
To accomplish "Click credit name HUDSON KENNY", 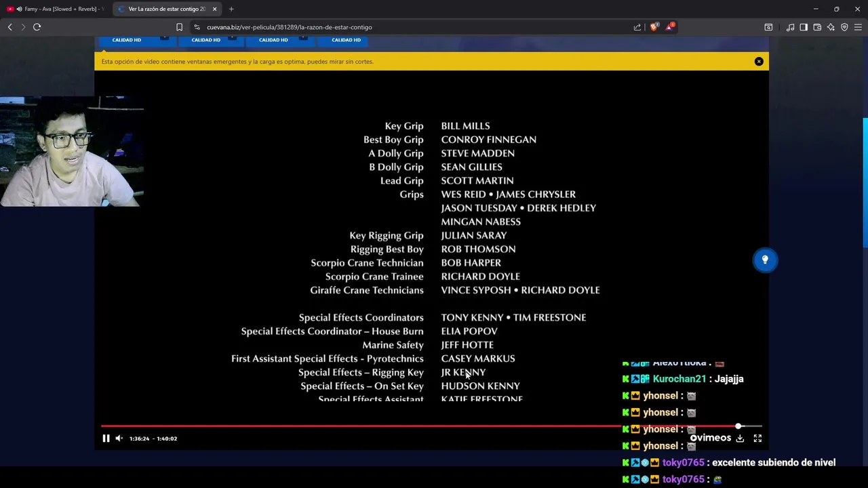I will tap(481, 386).
